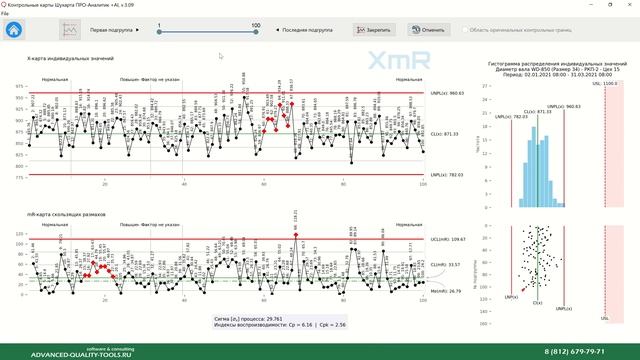Screen dimensions: 640x360
Task: Click the red point in the scatter plot
Action: 523,290
